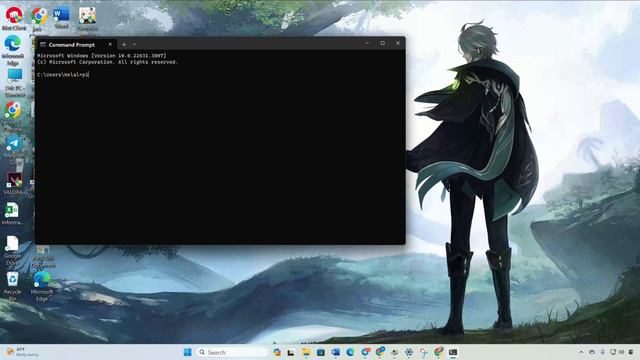Screen dimensions: 640x360
Task: Open the Copilot icon beside Search
Action: [x=277, y=352]
